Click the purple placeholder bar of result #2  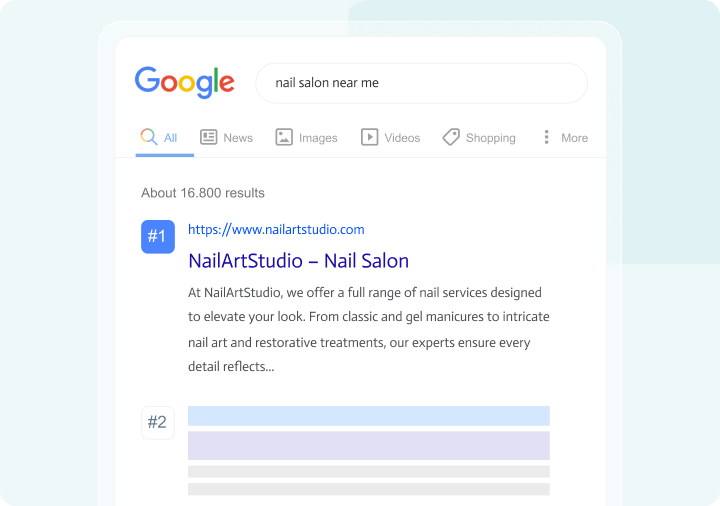(369, 445)
